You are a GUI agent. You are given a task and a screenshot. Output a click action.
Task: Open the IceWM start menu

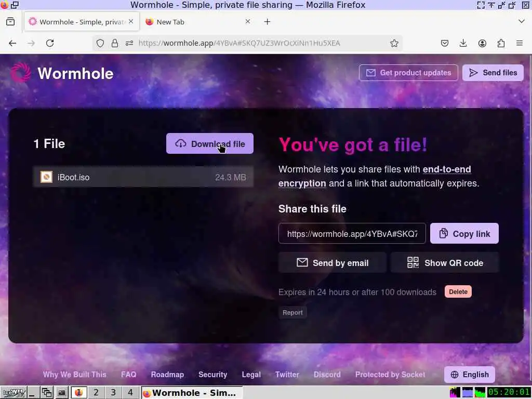[x=14, y=393]
